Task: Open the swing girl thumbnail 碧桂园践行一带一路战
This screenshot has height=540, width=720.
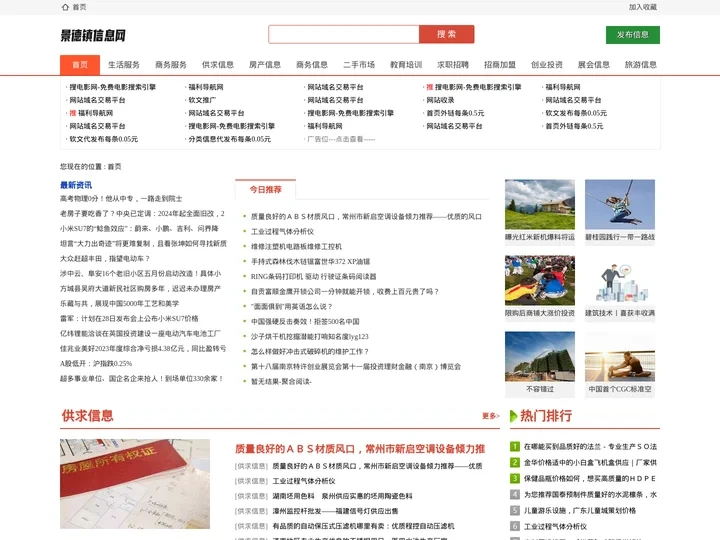Action: tap(620, 205)
